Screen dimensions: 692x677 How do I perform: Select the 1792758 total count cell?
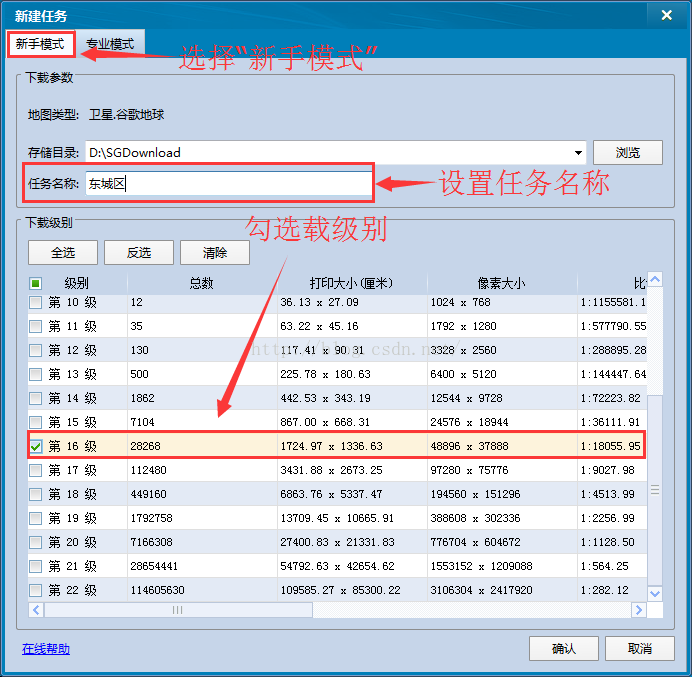[202, 518]
